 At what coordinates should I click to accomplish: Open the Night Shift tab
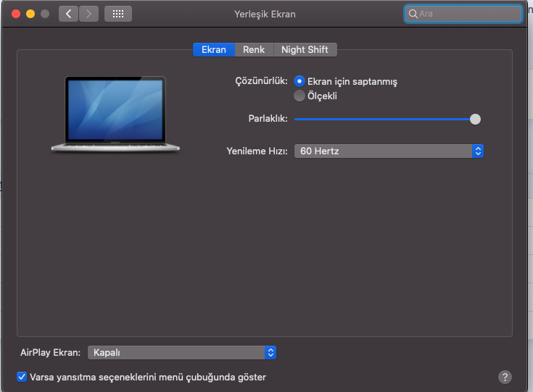305,50
